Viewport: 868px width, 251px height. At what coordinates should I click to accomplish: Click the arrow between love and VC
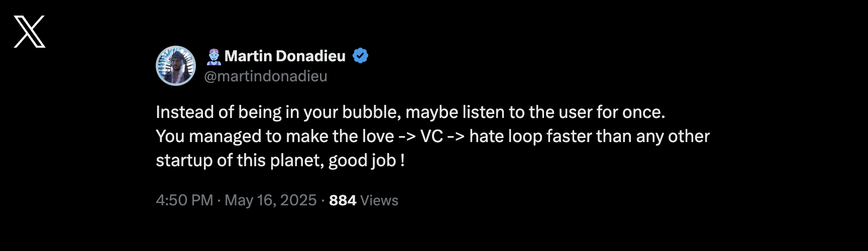click(407, 137)
